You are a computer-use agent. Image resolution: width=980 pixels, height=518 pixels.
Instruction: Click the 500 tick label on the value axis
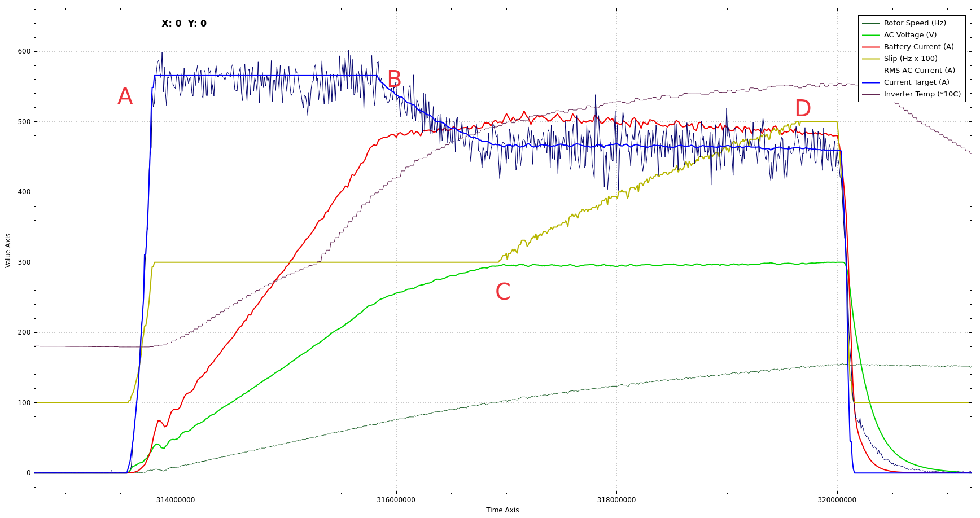(x=24, y=122)
